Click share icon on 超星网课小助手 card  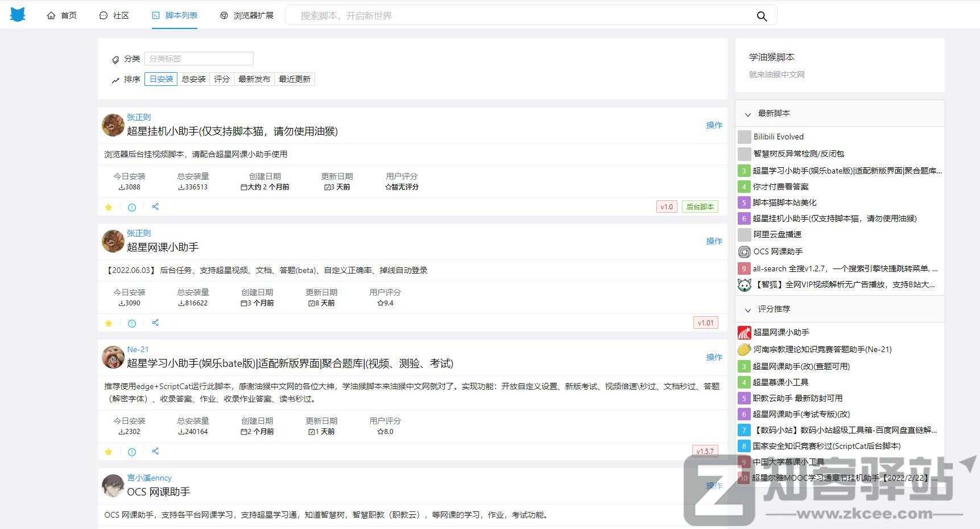(x=155, y=323)
